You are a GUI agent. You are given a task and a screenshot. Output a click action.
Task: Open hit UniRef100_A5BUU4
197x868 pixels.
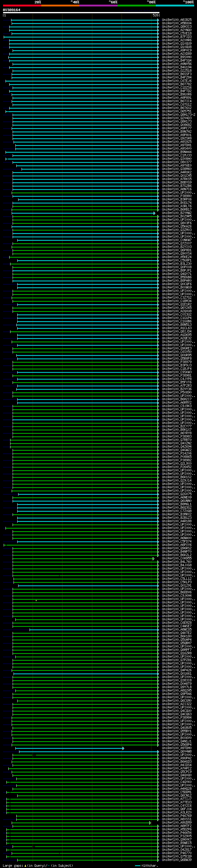176,23
